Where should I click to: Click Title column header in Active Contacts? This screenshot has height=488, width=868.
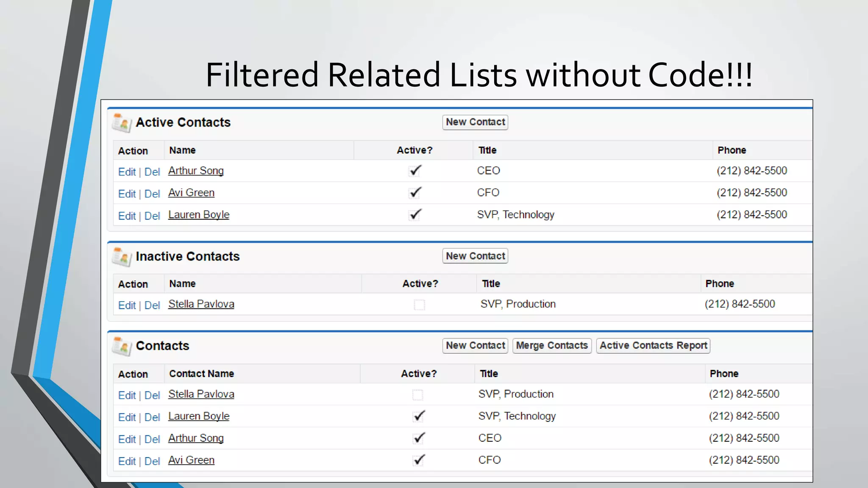[487, 150]
